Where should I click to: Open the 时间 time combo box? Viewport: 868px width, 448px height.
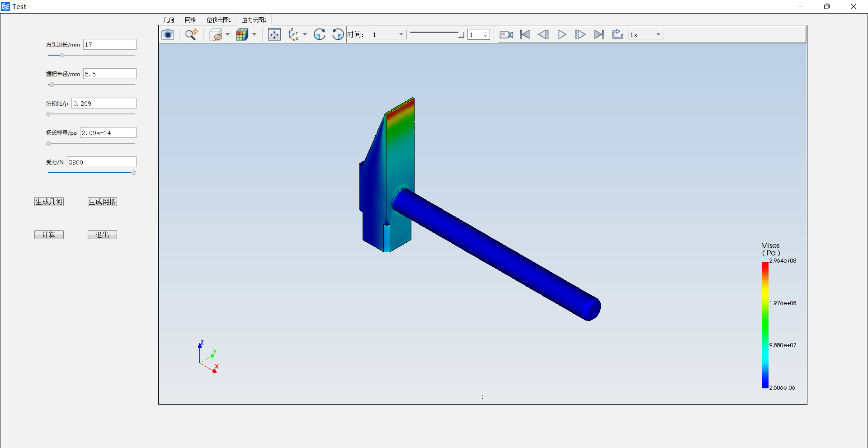388,35
